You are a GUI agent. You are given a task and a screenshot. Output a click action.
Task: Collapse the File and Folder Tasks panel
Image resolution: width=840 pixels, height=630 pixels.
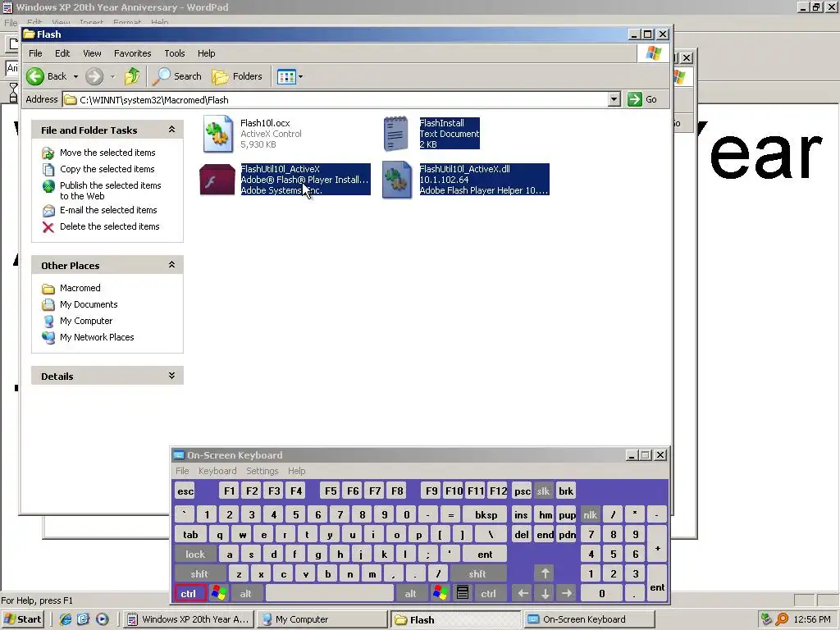tap(172, 130)
